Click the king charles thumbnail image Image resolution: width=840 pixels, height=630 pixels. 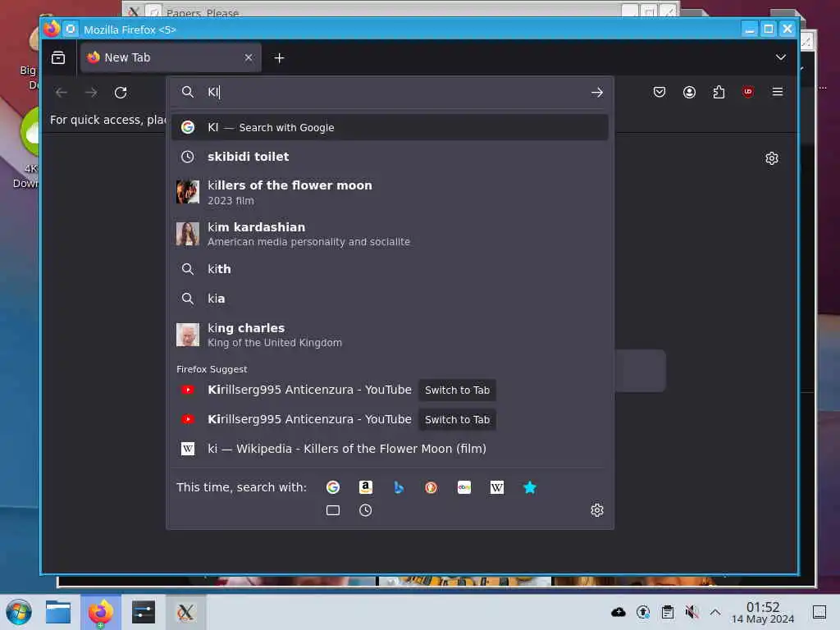[188, 335]
